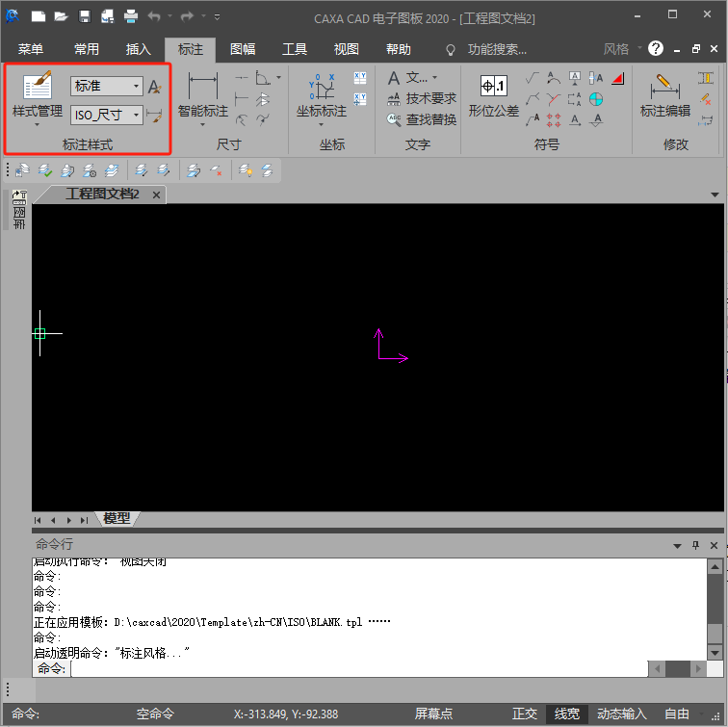Viewport: 728px width, 727px height.
Task: Expand the 文... text dropdown arrow
Action: point(434,78)
